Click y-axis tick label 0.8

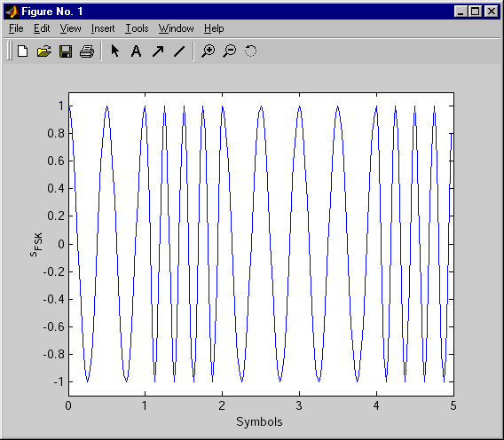pos(56,133)
